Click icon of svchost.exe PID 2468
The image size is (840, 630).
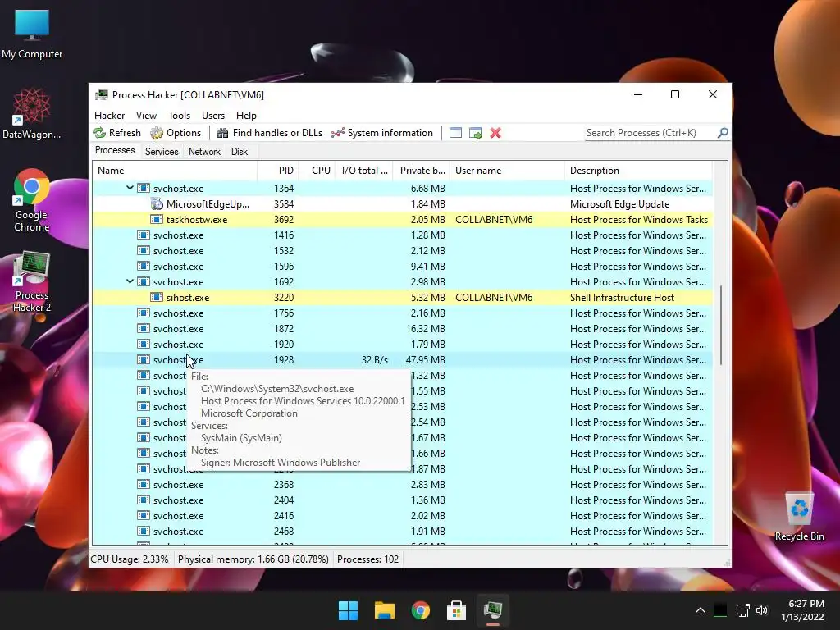[x=143, y=531]
